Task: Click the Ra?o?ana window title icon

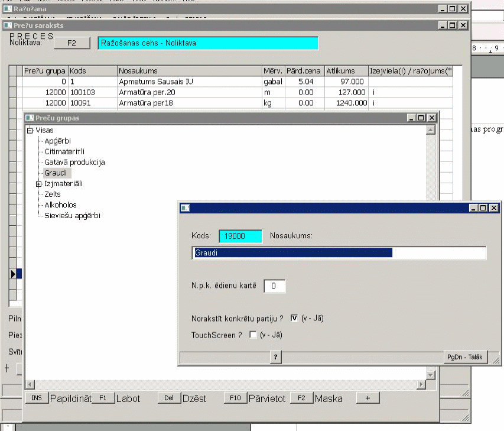Action: (8, 9)
